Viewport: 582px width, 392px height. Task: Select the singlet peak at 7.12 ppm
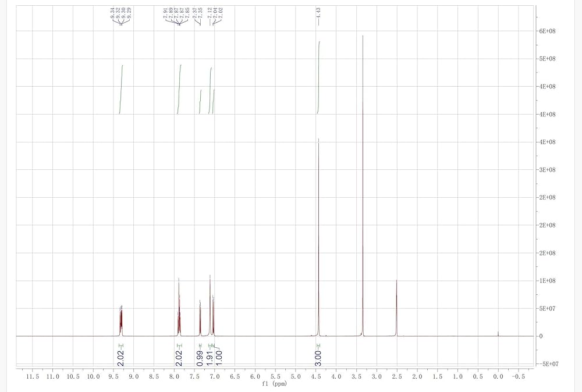pyautogui.click(x=210, y=302)
